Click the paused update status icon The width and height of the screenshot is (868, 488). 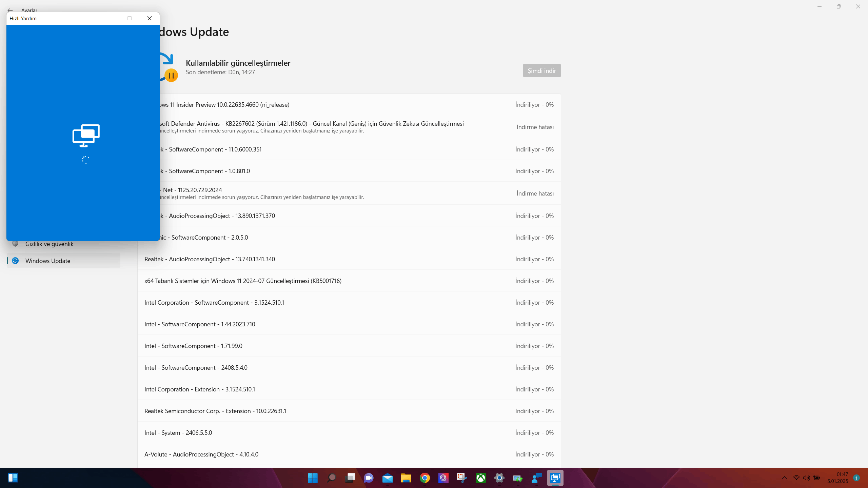pos(171,75)
